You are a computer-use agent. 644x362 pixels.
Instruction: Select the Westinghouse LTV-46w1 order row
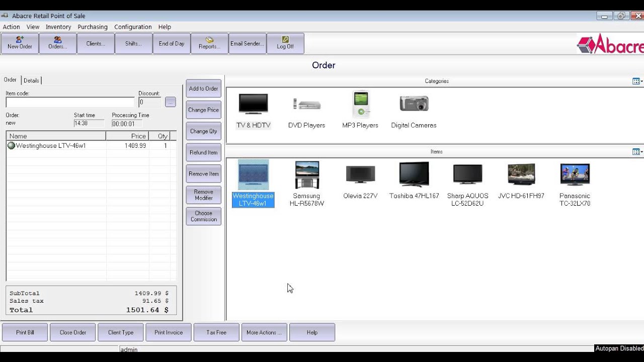pyautogui.click(x=91, y=146)
